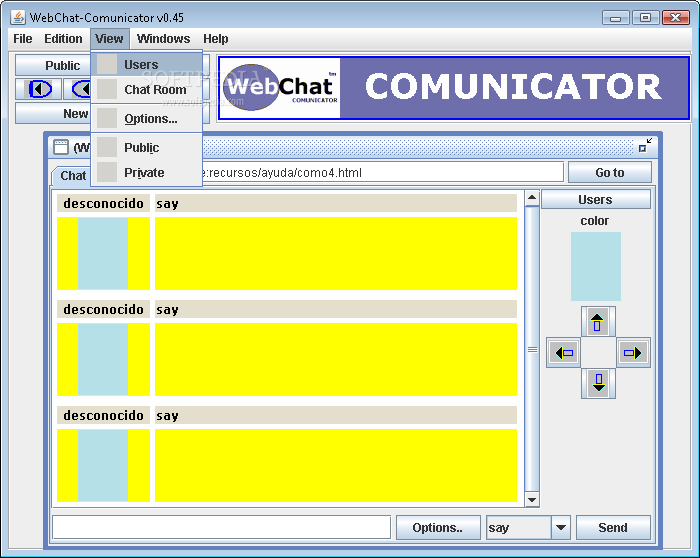
Task: Open the Help menu
Action: tap(216, 39)
